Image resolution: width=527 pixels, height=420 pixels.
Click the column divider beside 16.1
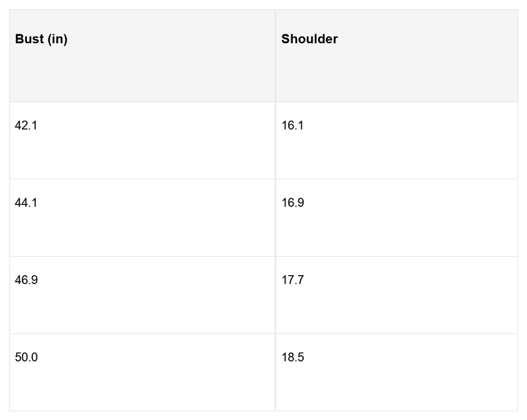click(x=275, y=140)
